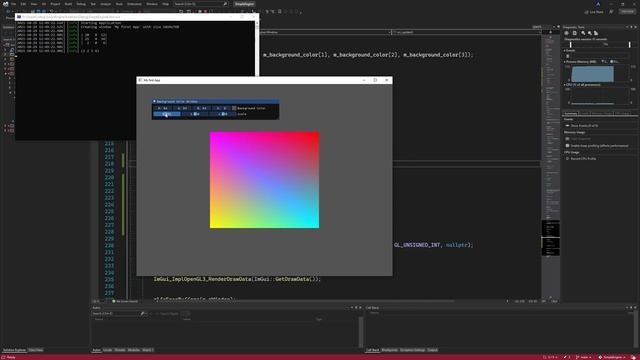The image size is (640, 360).
Task: Click the SimpleEngine repository in the status bar
Action: coord(612,357)
